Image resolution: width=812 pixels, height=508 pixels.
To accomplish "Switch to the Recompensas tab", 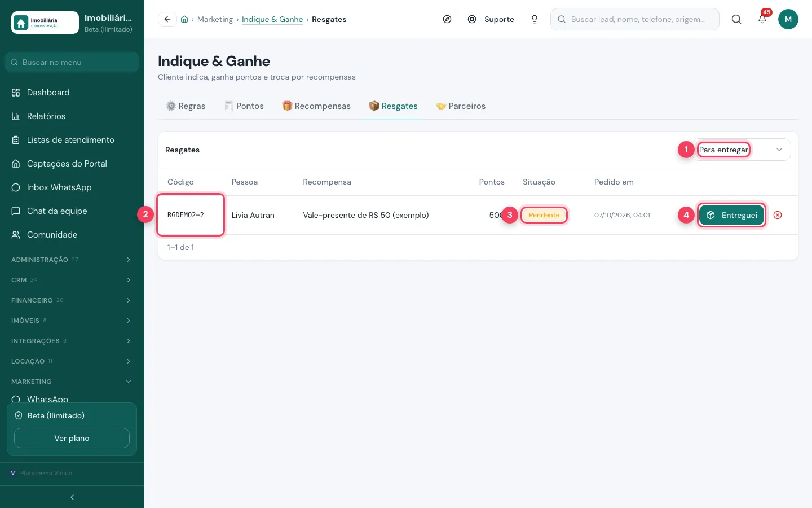I will pos(316,106).
